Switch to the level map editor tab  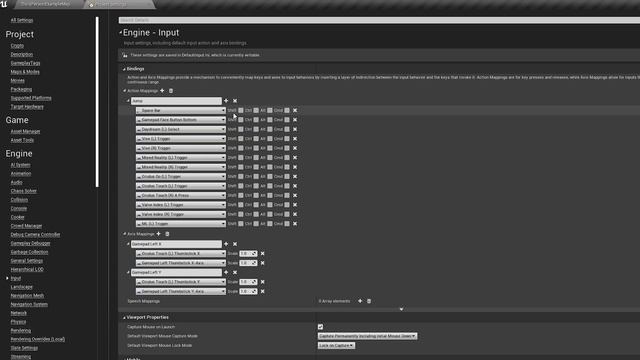pos(46,4)
